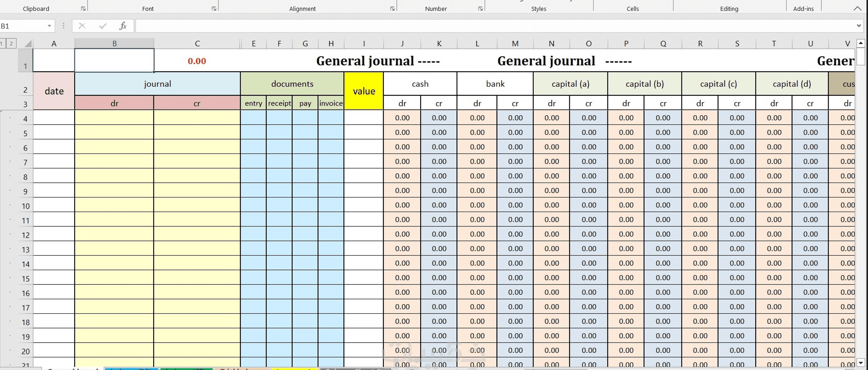This screenshot has width=868, height=370.
Task: Click the "entry" documents sub-header
Action: point(254,103)
